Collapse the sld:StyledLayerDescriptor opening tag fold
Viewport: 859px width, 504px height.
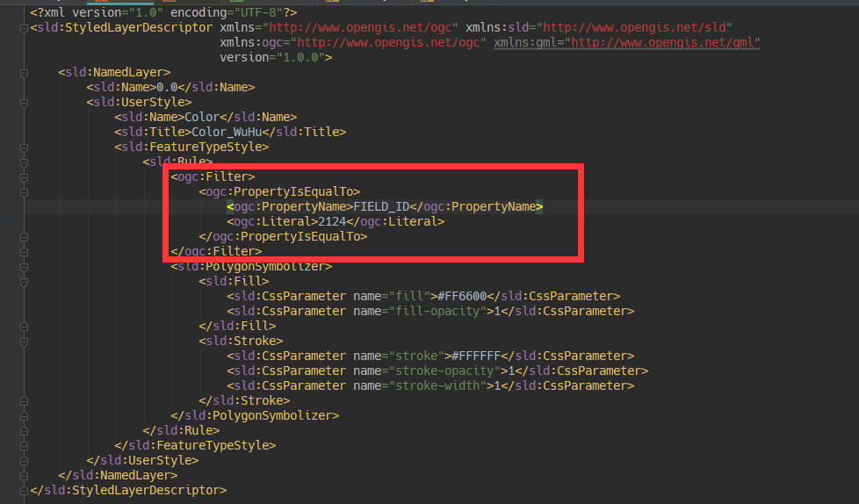pyautogui.click(x=24, y=28)
